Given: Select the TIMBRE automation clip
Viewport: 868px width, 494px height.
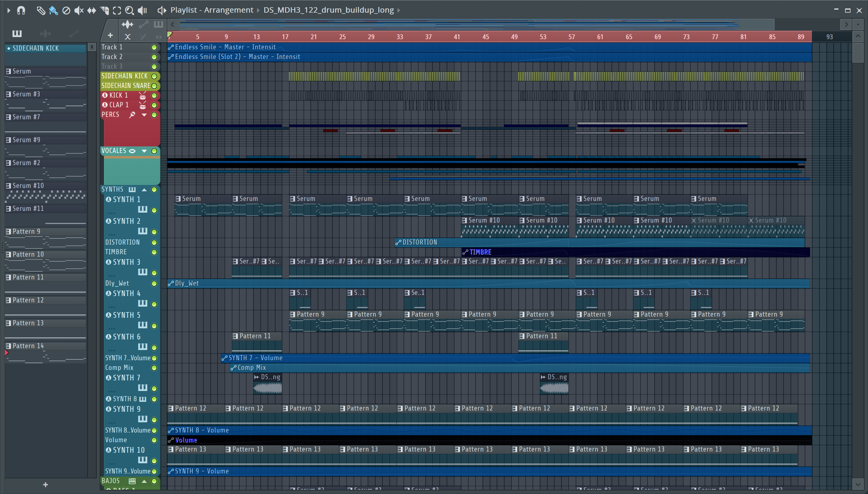Looking at the screenshot, I should (636, 252).
